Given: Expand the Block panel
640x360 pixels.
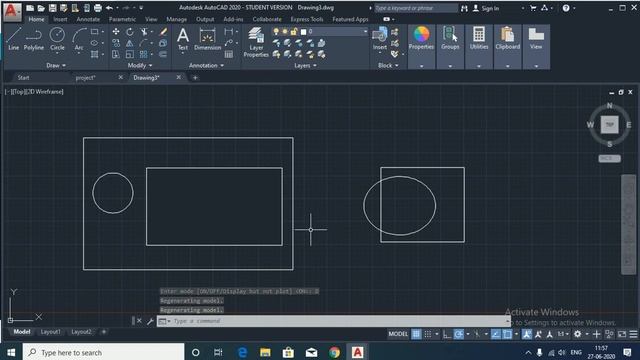Looking at the screenshot, I should (x=388, y=65).
